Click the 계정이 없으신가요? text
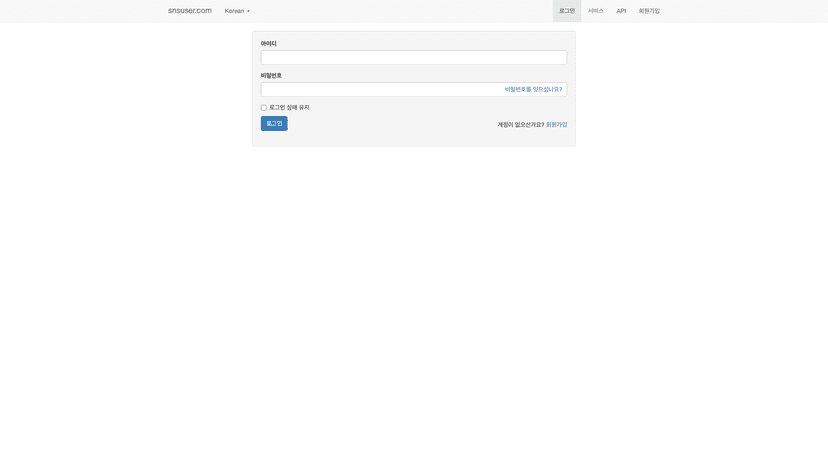 [x=520, y=125]
